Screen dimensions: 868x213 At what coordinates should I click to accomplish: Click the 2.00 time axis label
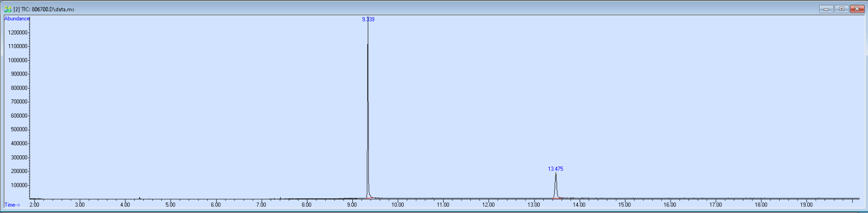click(x=34, y=205)
